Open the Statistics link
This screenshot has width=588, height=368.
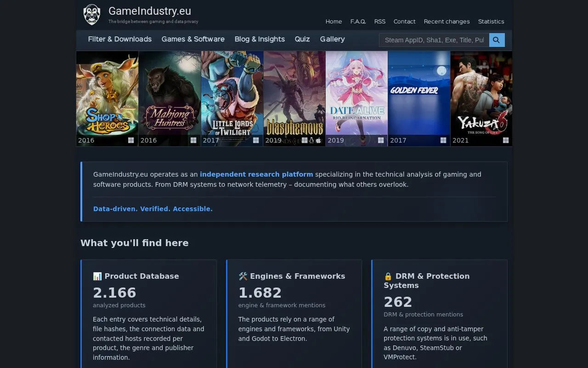pos(491,22)
